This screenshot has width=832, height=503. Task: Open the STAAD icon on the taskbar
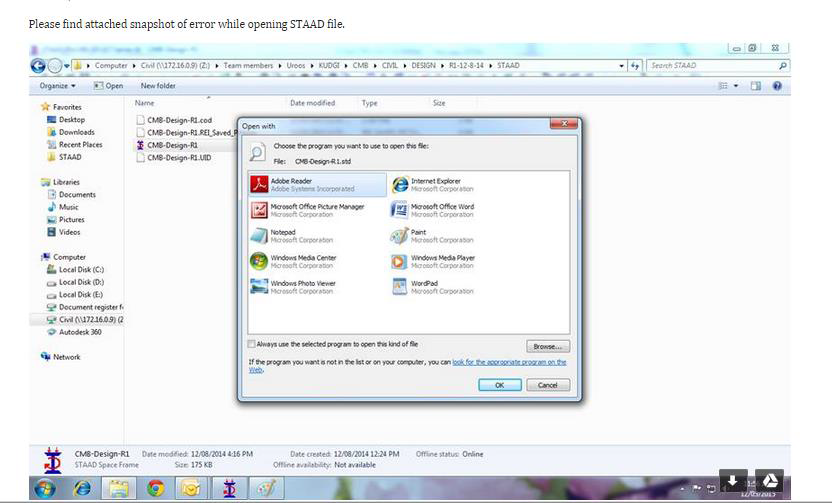[x=229, y=488]
